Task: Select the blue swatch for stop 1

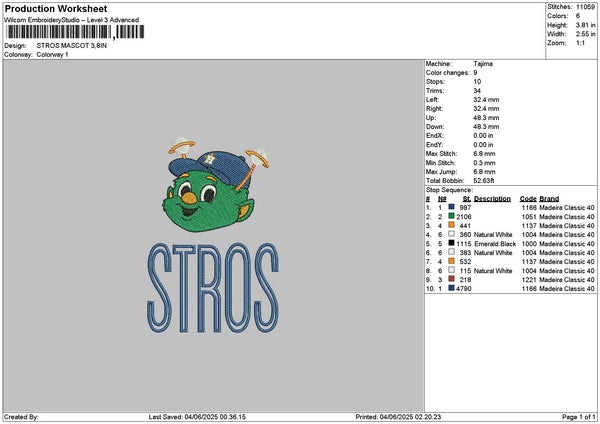Action: tap(453, 207)
